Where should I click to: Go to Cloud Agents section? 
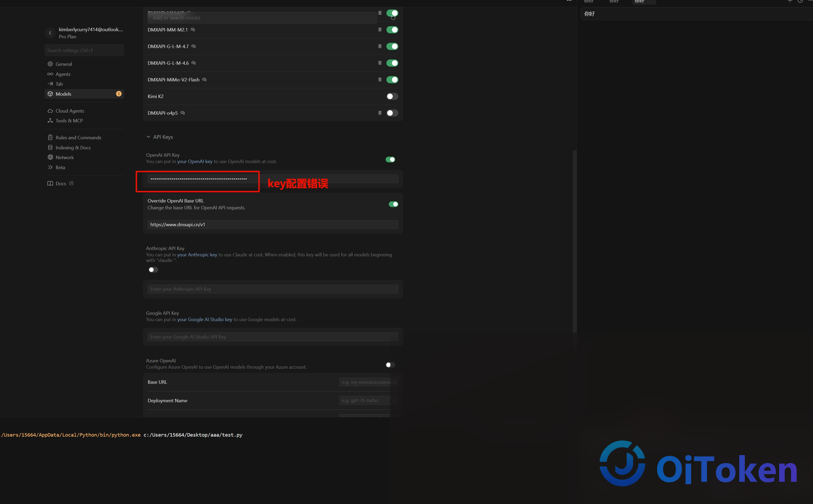point(84,111)
